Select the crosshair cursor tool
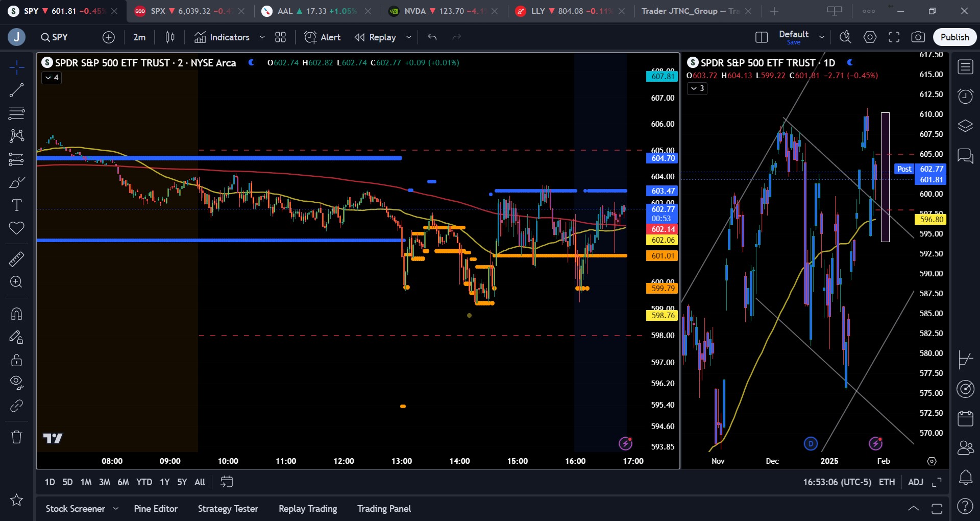980x521 pixels. pyautogui.click(x=16, y=67)
